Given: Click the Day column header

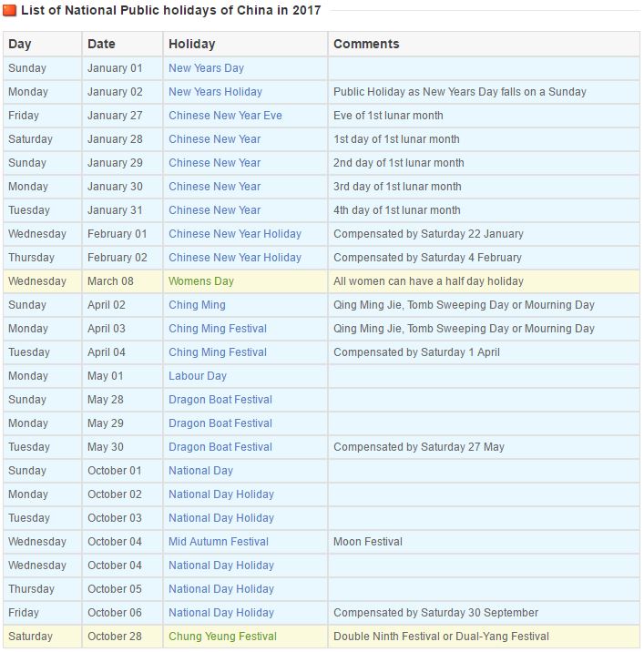Looking at the screenshot, I should click(x=19, y=44).
